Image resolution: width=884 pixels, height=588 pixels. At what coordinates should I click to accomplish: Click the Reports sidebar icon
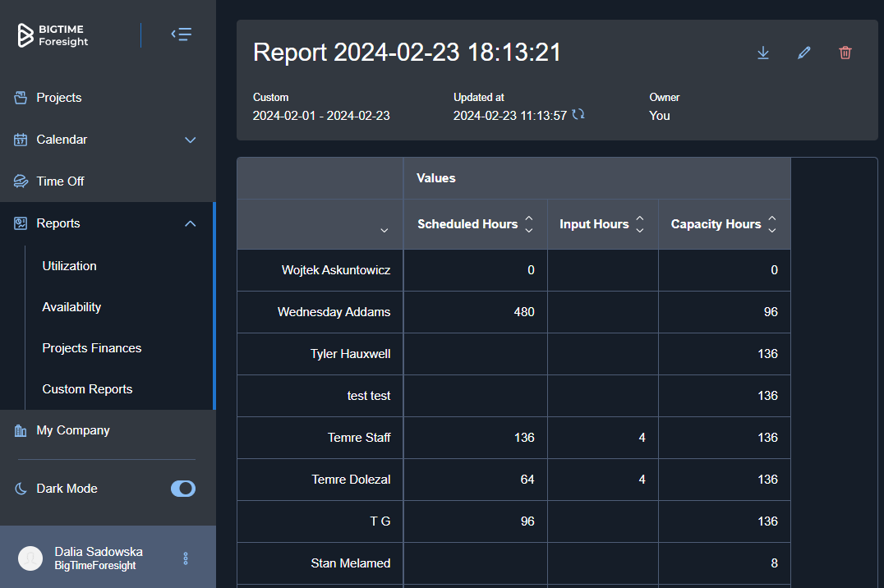(x=19, y=223)
